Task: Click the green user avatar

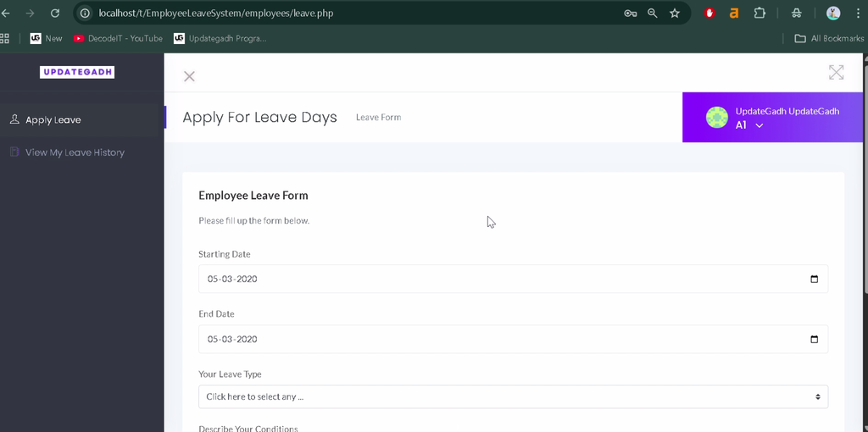Action: tap(717, 117)
